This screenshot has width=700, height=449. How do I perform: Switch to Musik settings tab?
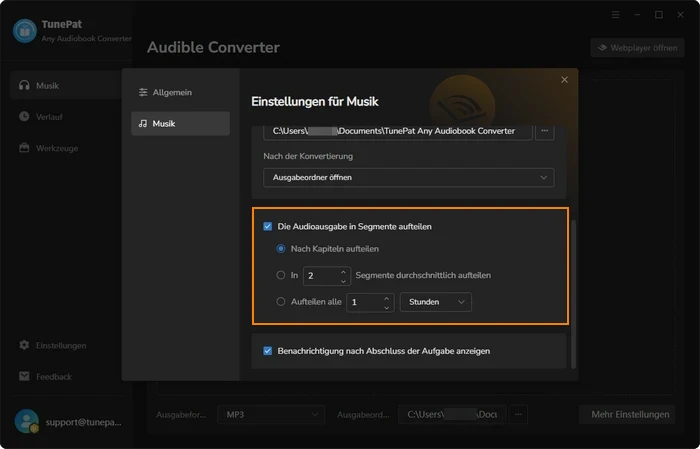pos(180,124)
